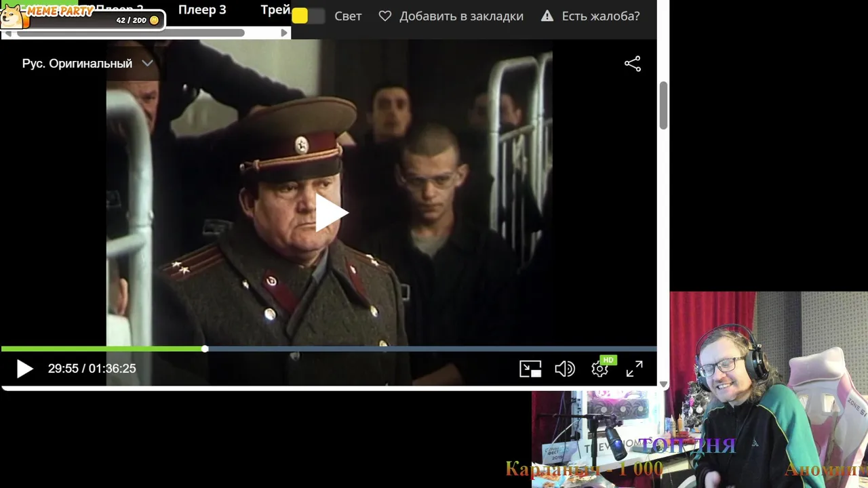Click the progress bar's white playhead knob
Viewport: 868px width, 488px height.
tap(205, 349)
